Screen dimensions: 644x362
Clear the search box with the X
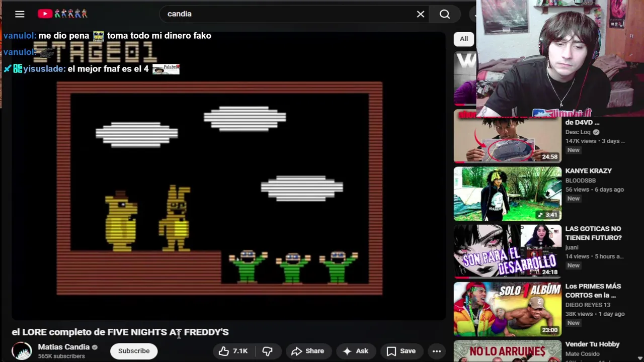click(421, 14)
